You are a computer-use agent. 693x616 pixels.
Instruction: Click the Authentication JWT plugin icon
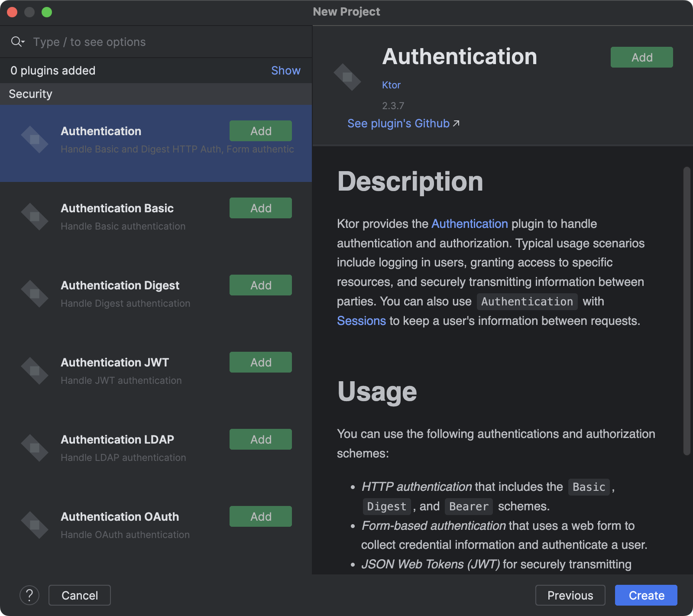coord(35,370)
